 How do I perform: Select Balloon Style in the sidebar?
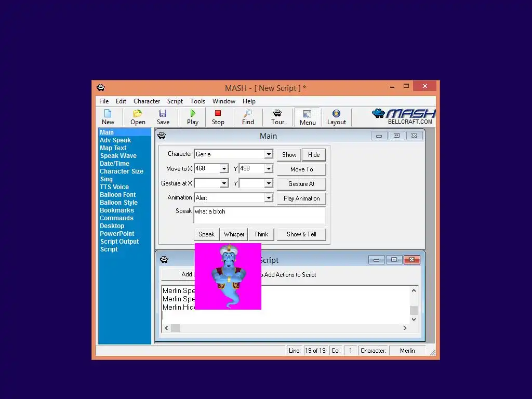[x=118, y=203]
